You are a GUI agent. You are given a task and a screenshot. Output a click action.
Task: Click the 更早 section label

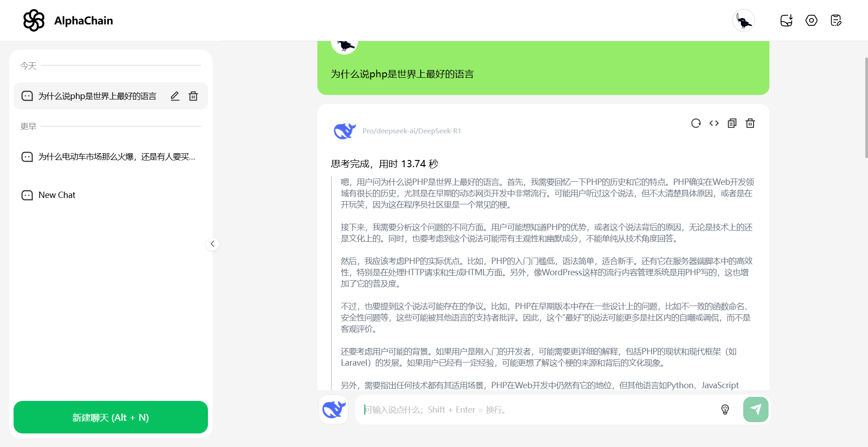pyautogui.click(x=28, y=126)
